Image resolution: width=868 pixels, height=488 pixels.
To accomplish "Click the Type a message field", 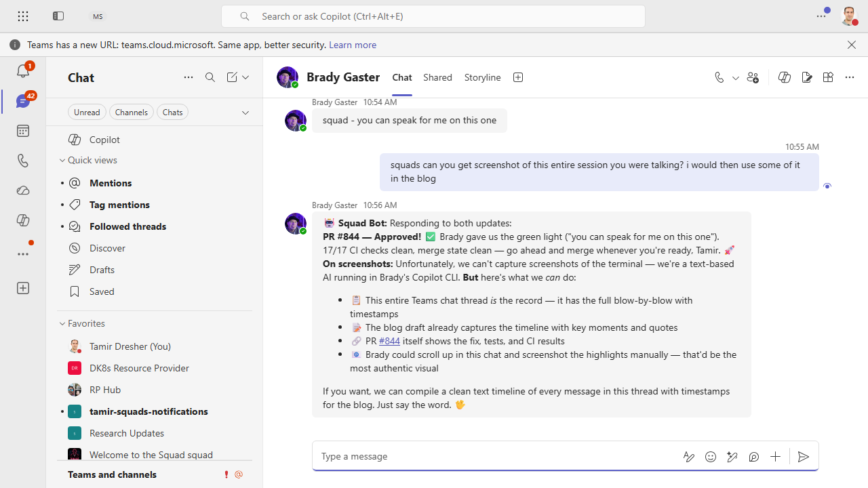I will [495, 456].
